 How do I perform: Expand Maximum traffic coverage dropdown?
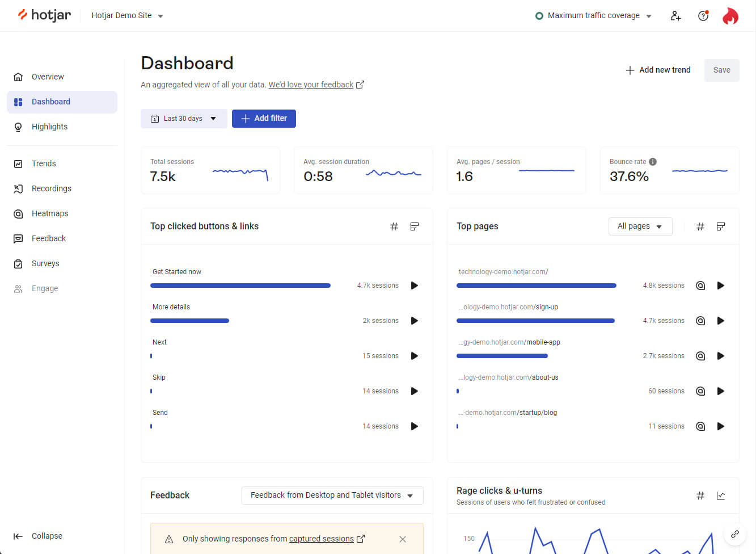click(594, 16)
